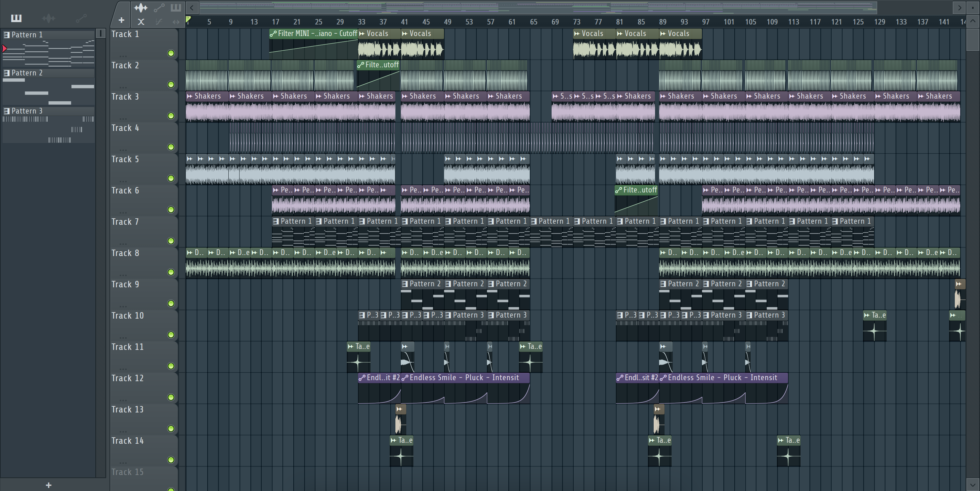
Task: Add new pattern with plus at picker bottom
Action: [48, 485]
